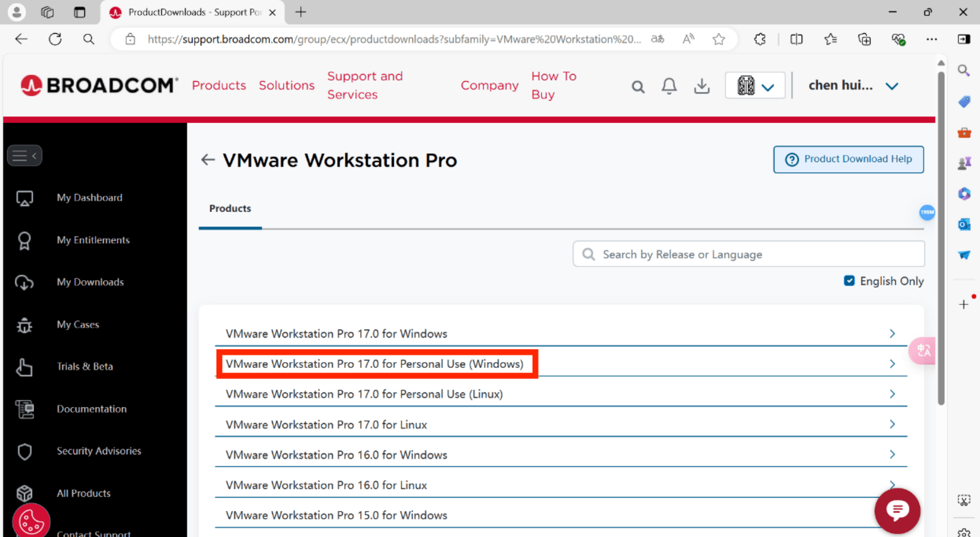Collapse the left sidebar menu toggle

click(x=25, y=156)
